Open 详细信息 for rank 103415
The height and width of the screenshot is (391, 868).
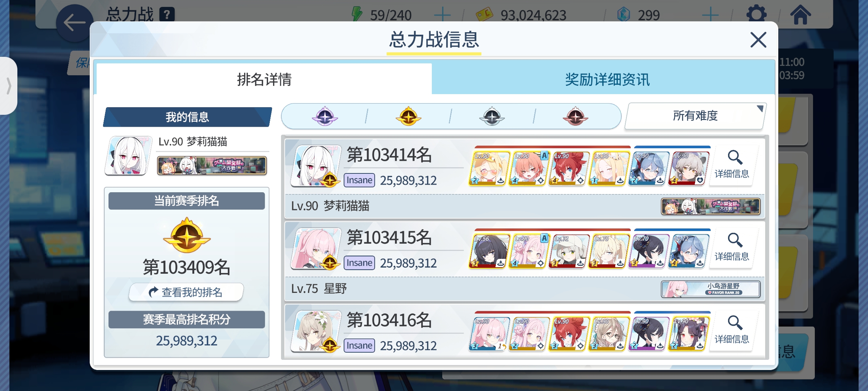coord(732,247)
